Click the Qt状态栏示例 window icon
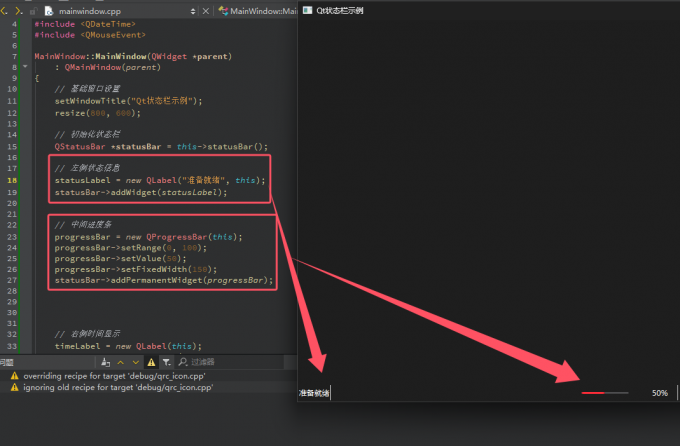The height and width of the screenshot is (446, 680). [x=307, y=9]
